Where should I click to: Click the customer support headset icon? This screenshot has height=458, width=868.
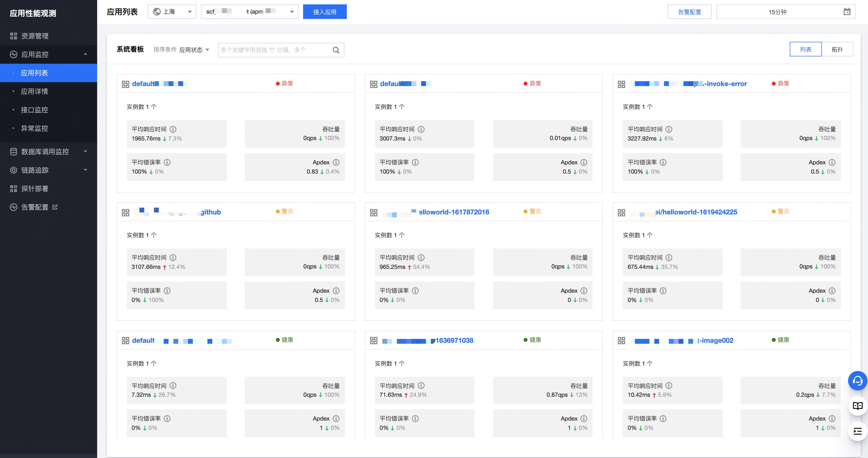[x=857, y=381]
